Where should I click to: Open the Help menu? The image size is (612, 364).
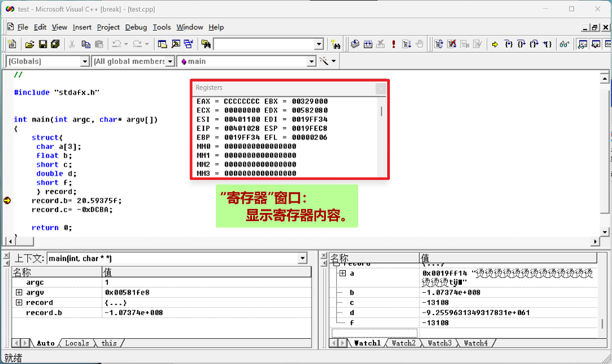point(216,28)
